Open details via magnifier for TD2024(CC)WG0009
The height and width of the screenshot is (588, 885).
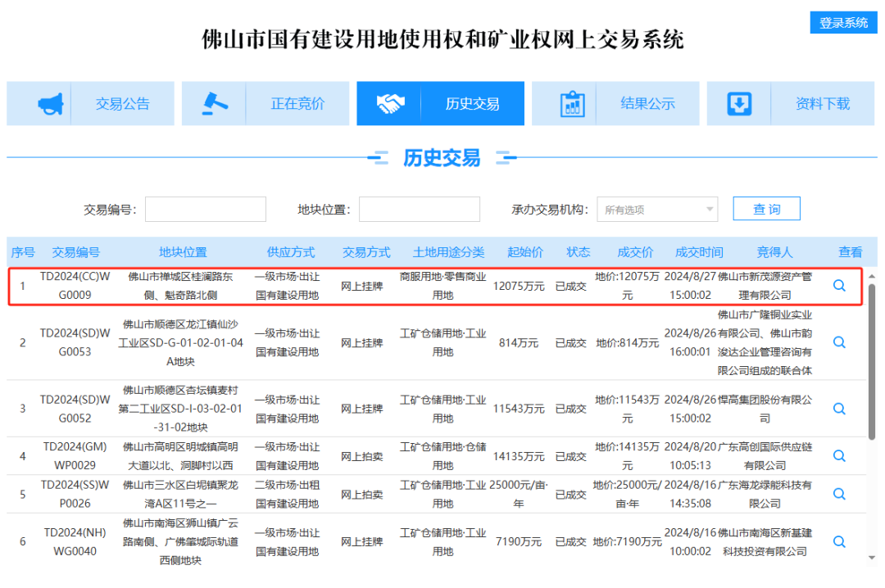pos(839,286)
